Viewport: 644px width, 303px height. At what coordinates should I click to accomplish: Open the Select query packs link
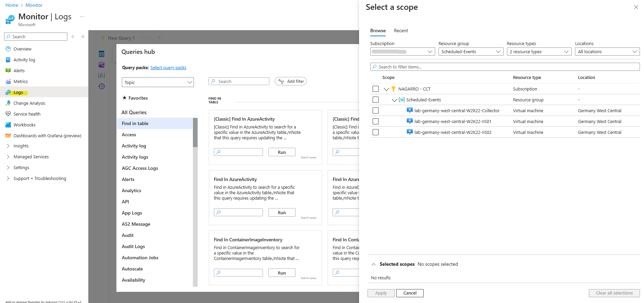point(168,68)
